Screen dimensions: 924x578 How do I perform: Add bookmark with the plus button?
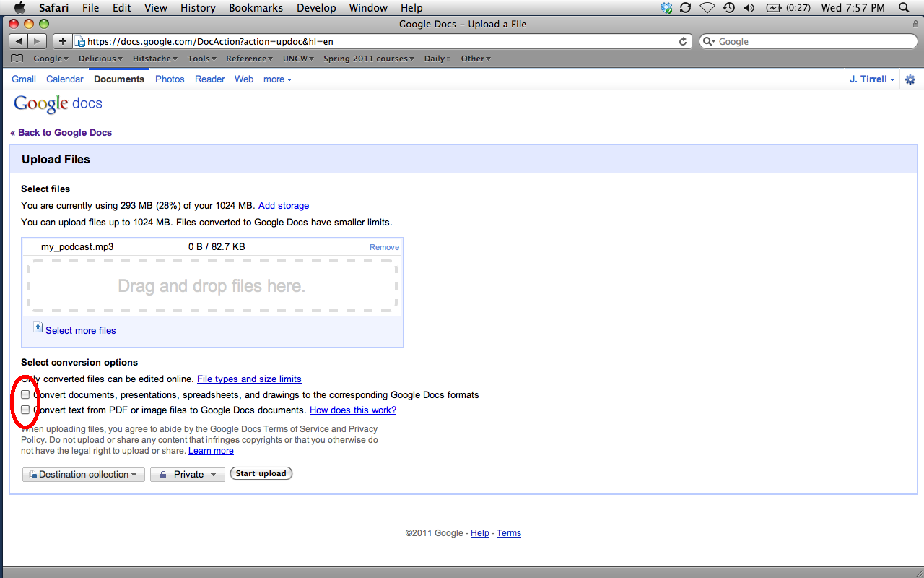[62, 41]
